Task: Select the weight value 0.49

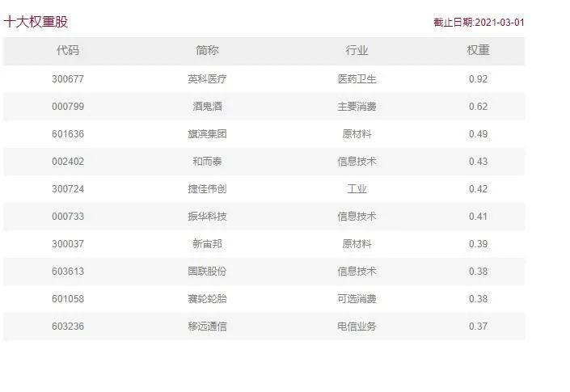Action: (478, 134)
